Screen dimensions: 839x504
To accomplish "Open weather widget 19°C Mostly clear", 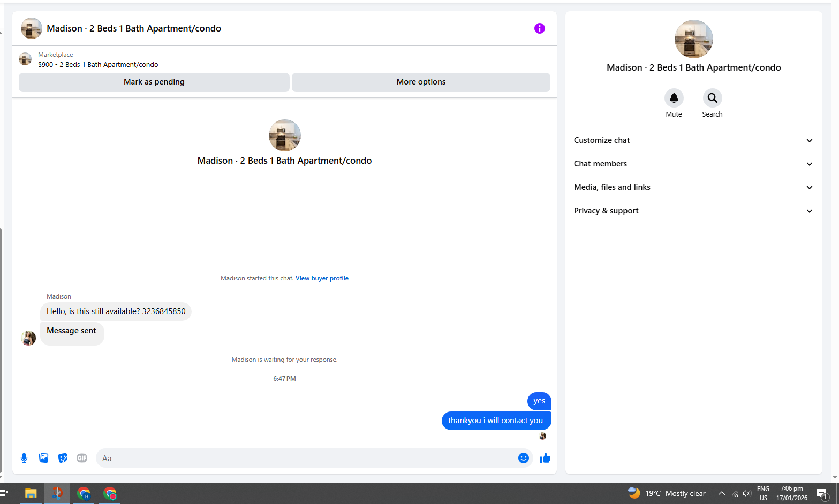I will click(x=666, y=493).
